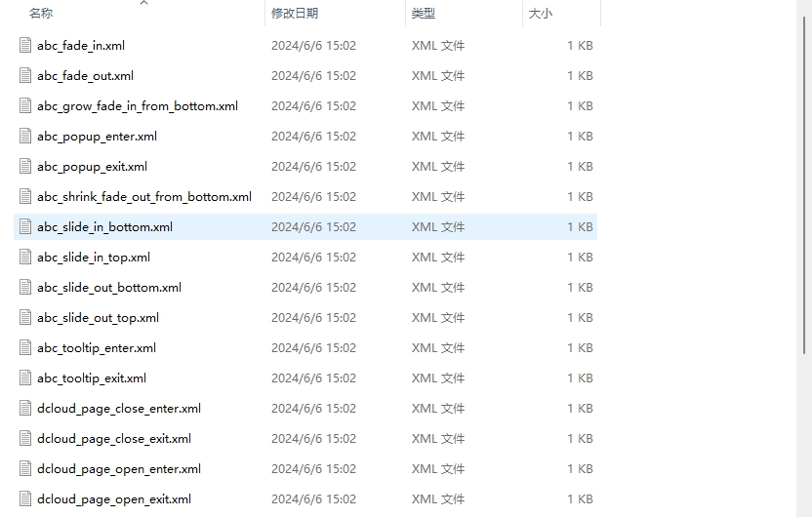Click the icon beside abc_shrink_fade_out_from_bottom.xml
The image size is (812, 517).
point(25,197)
